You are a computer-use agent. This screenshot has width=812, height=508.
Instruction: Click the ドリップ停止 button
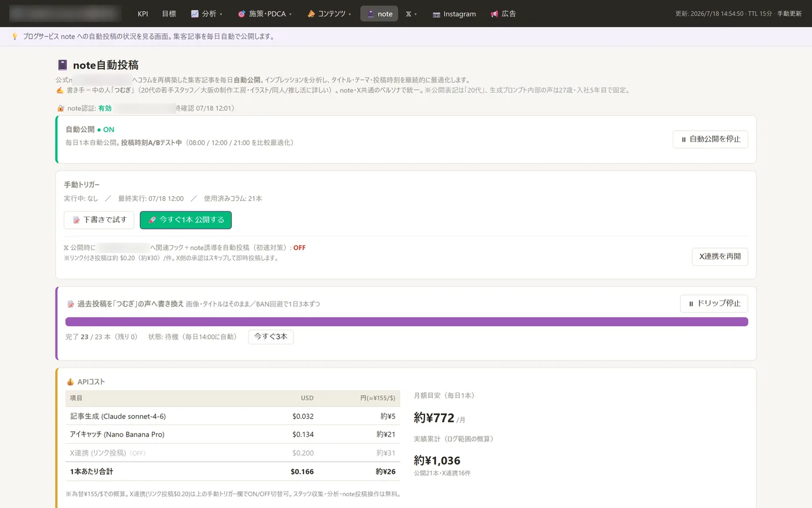tap(714, 304)
